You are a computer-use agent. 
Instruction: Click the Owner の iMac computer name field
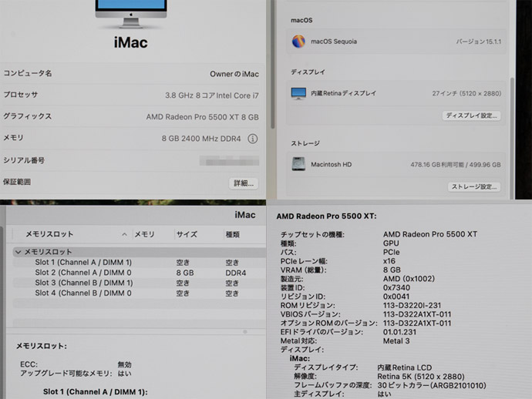(x=234, y=74)
